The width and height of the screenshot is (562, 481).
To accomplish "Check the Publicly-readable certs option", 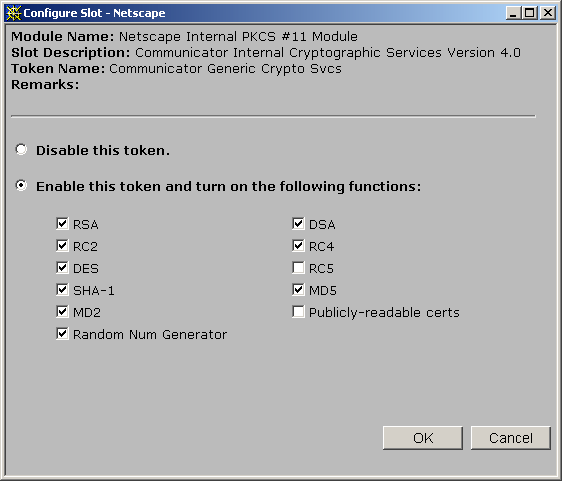I will click(x=298, y=311).
